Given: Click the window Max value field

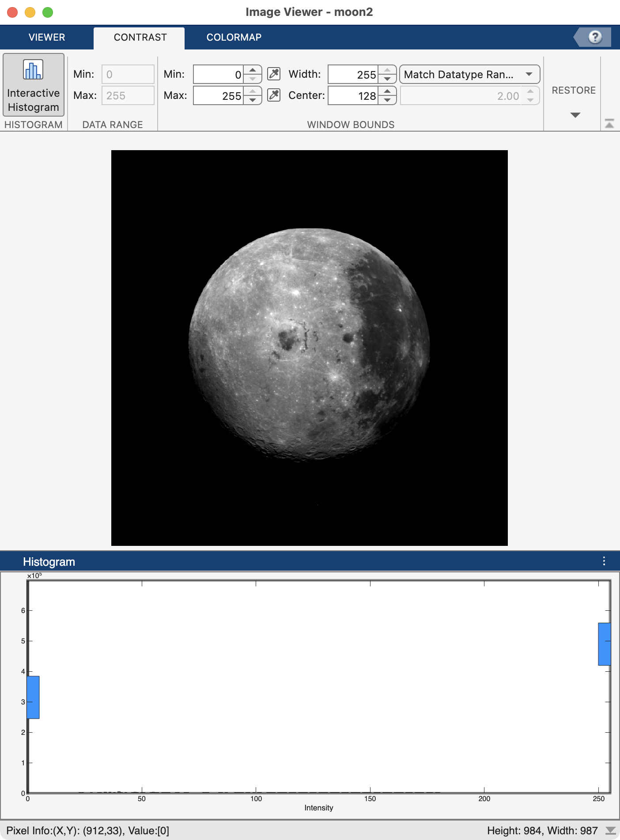Looking at the screenshot, I should click(x=218, y=95).
